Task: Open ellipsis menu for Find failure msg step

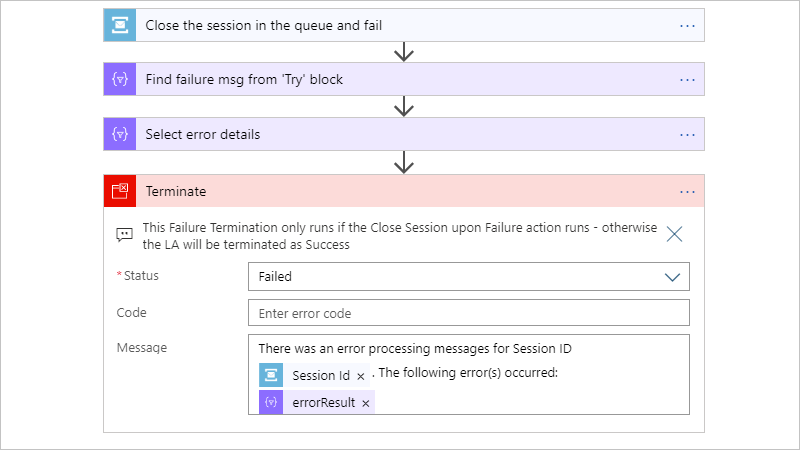Action: (687, 79)
